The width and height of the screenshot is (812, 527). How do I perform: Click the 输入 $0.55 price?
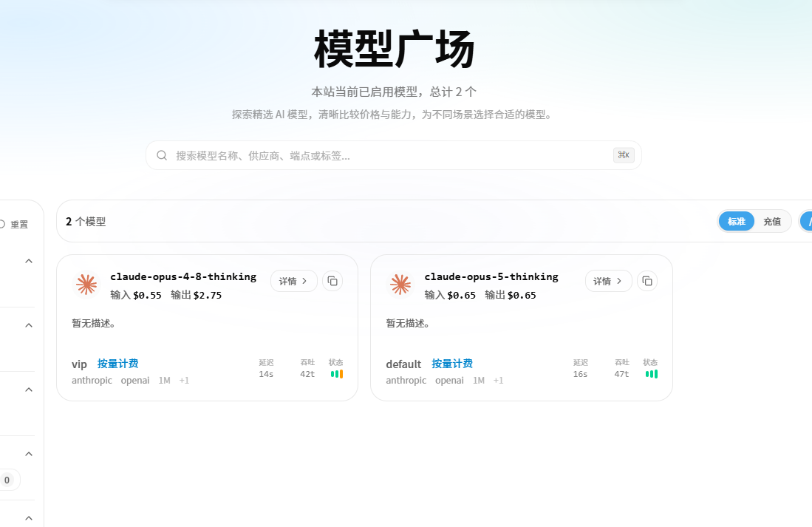[136, 295]
